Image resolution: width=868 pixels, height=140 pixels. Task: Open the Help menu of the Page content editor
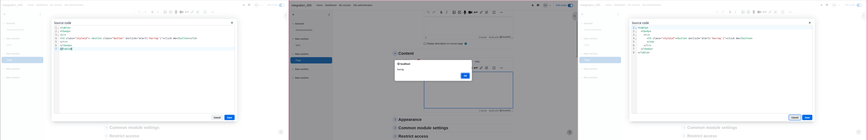click(x=477, y=62)
